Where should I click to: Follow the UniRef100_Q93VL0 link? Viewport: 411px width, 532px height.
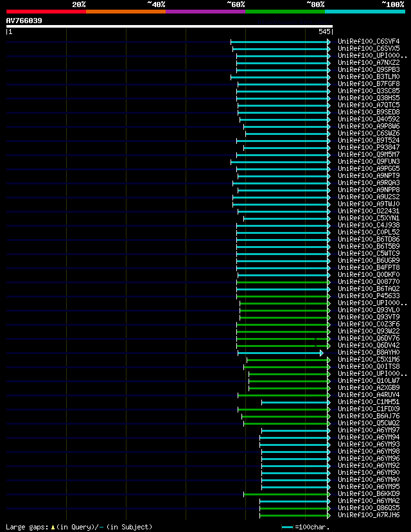(369, 310)
